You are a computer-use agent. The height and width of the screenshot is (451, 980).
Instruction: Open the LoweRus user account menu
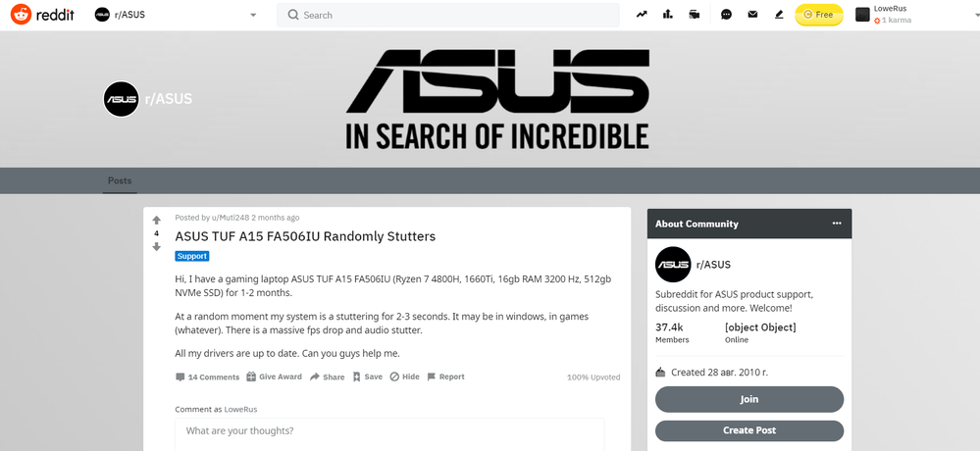coord(884,15)
